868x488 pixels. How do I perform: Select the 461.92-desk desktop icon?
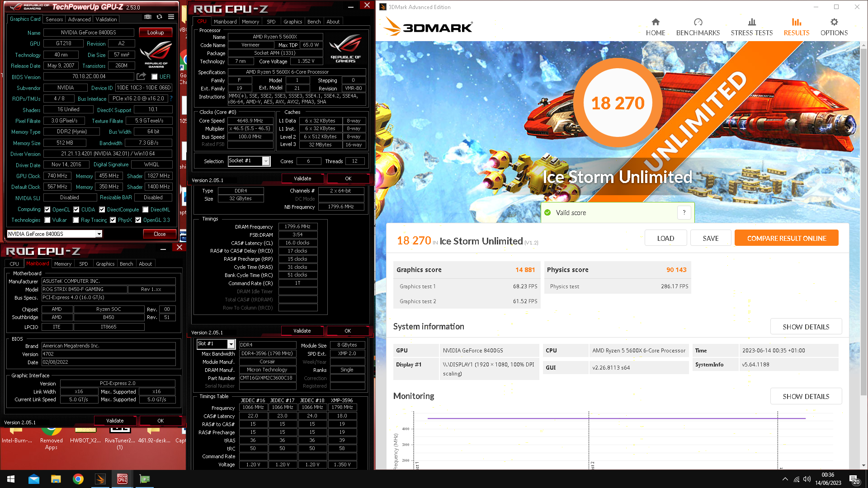click(154, 435)
